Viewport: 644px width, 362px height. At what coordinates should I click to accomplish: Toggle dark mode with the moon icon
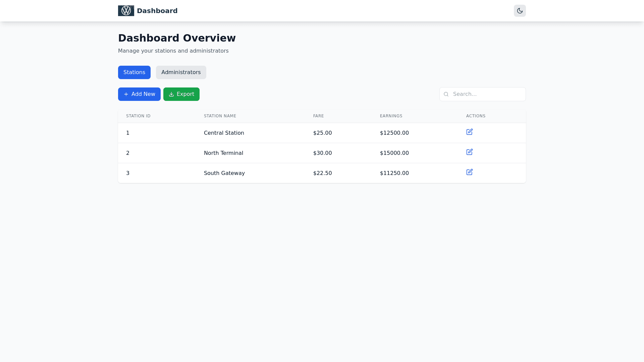click(520, 11)
